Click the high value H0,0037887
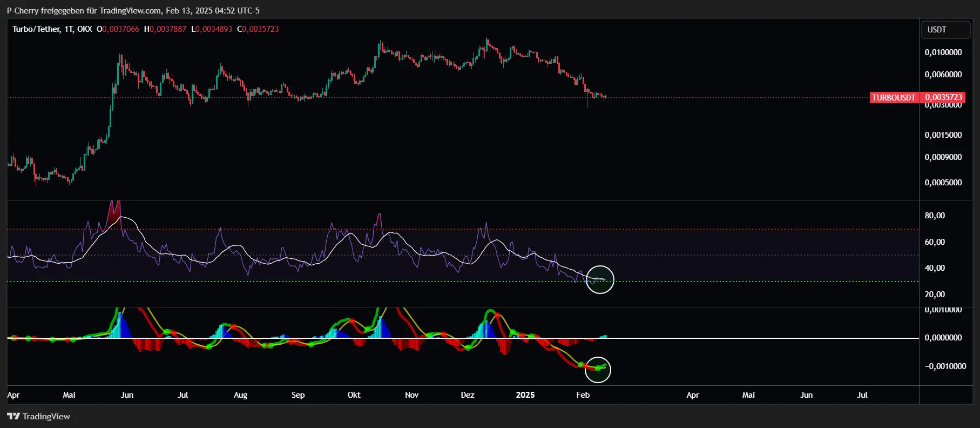 (165, 29)
